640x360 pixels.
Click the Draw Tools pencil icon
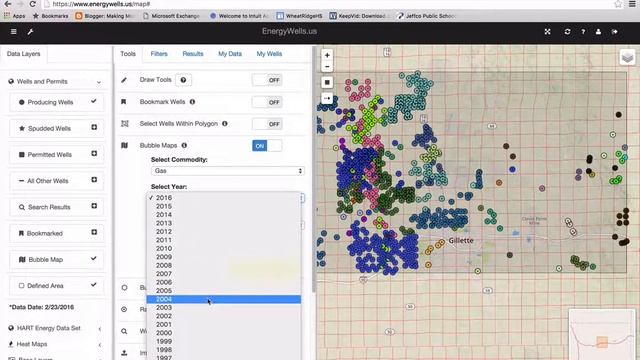click(x=124, y=80)
